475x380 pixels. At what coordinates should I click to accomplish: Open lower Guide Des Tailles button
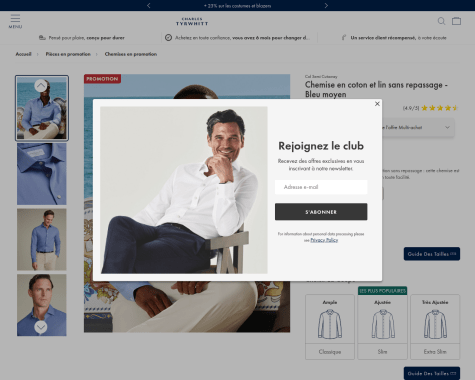[432, 373]
